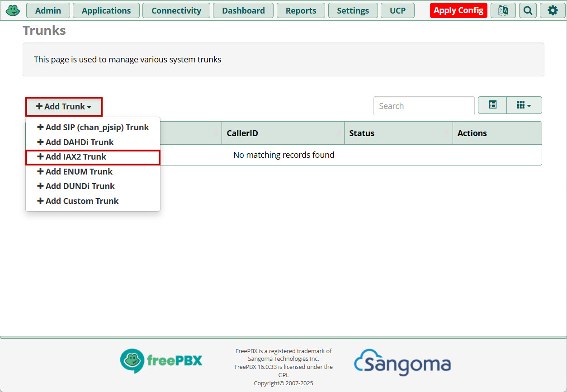The height and width of the screenshot is (392, 567).
Task: Select Add SIP (chan_pjsip) Trunk
Action: 93,128
